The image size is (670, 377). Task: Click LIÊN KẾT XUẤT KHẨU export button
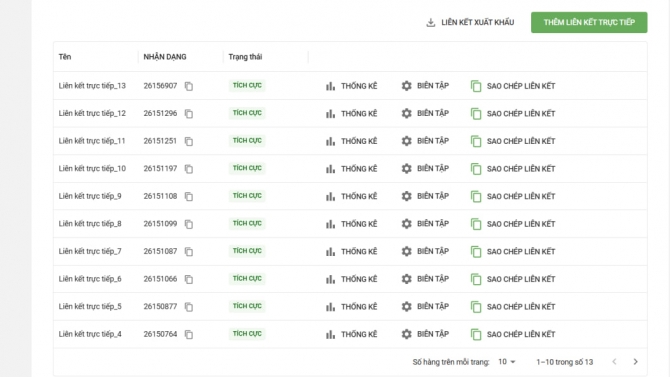point(470,22)
